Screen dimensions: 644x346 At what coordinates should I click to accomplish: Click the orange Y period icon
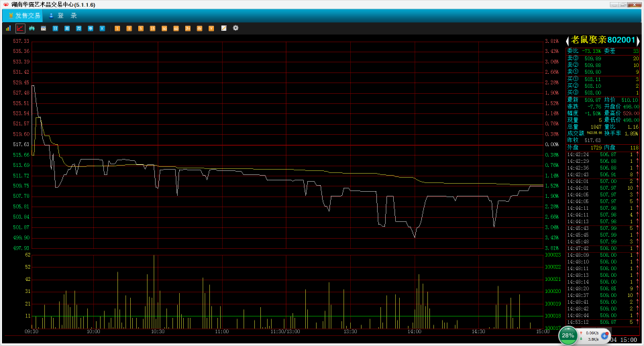point(211,28)
